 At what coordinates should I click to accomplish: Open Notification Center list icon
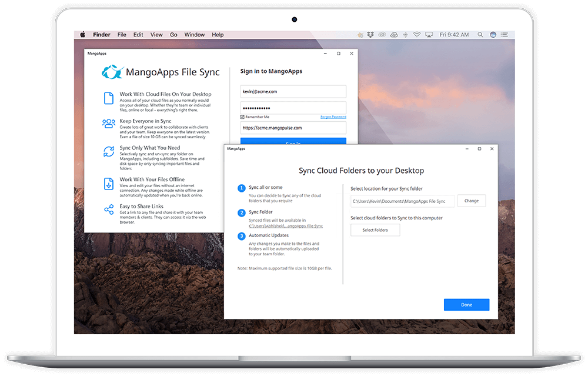[x=505, y=35]
